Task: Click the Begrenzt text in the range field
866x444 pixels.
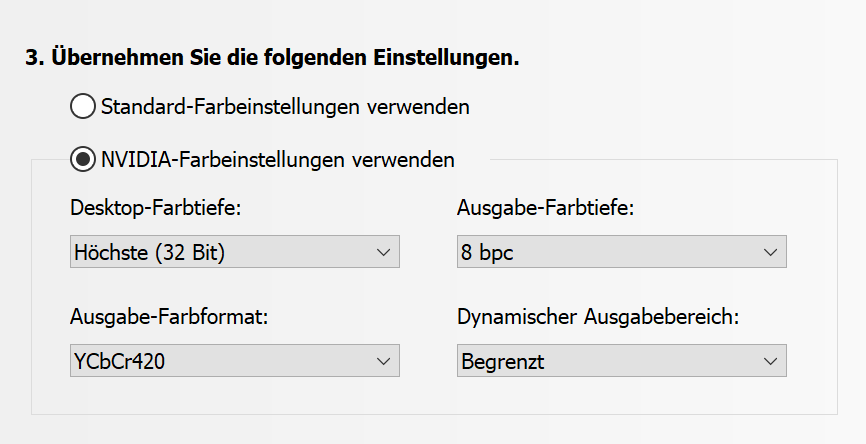Action: pyautogui.click(x=503, y=361)
